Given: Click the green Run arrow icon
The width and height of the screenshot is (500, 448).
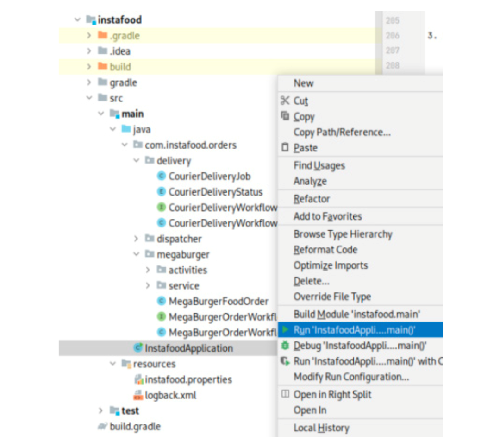Looking at the screenshot, I should (286, 330).
